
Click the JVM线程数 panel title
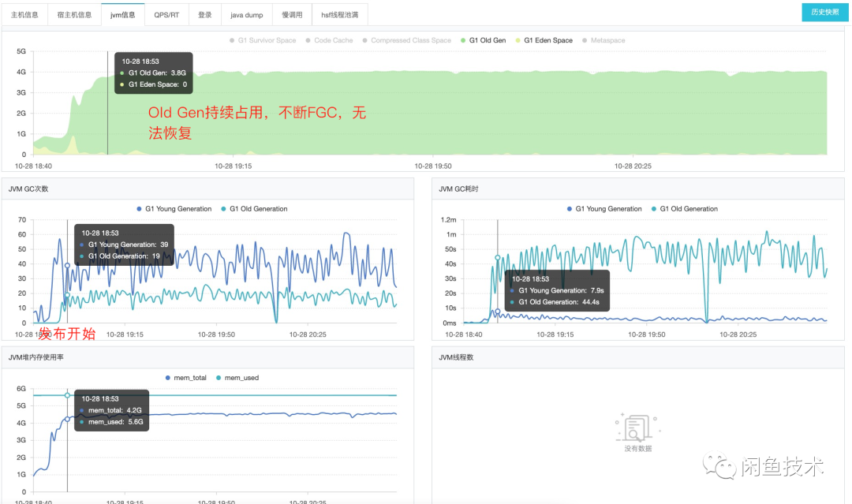pos(456,357)
